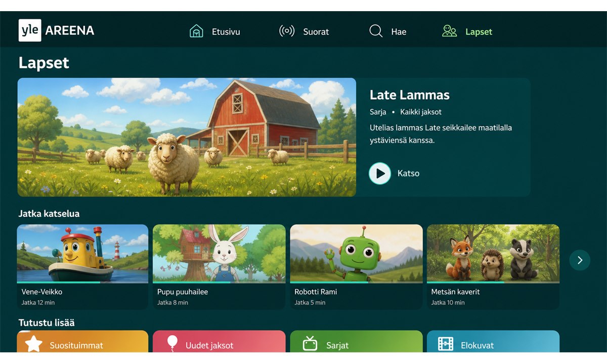This screenshot has height=364, width=607.
Task: Click the film strip icon on Elokuvat
Action: pos(446,345)
